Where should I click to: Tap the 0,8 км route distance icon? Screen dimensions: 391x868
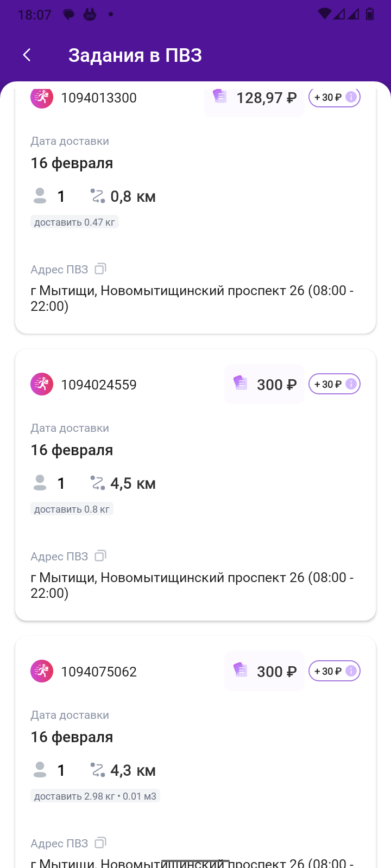98,196
